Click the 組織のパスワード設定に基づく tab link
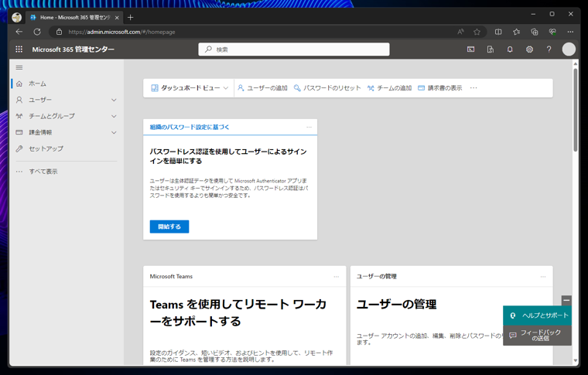The width and height of the screenshot is (588, 375). pos(190,127)
